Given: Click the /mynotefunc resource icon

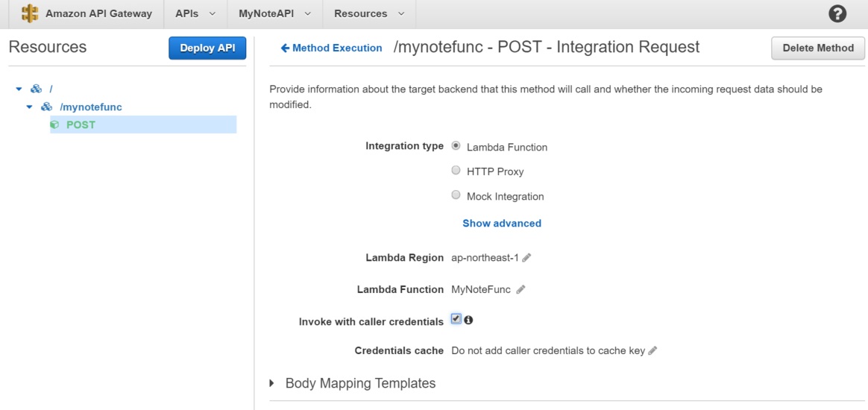Looking at the screenshot, I should pos(46,107).
